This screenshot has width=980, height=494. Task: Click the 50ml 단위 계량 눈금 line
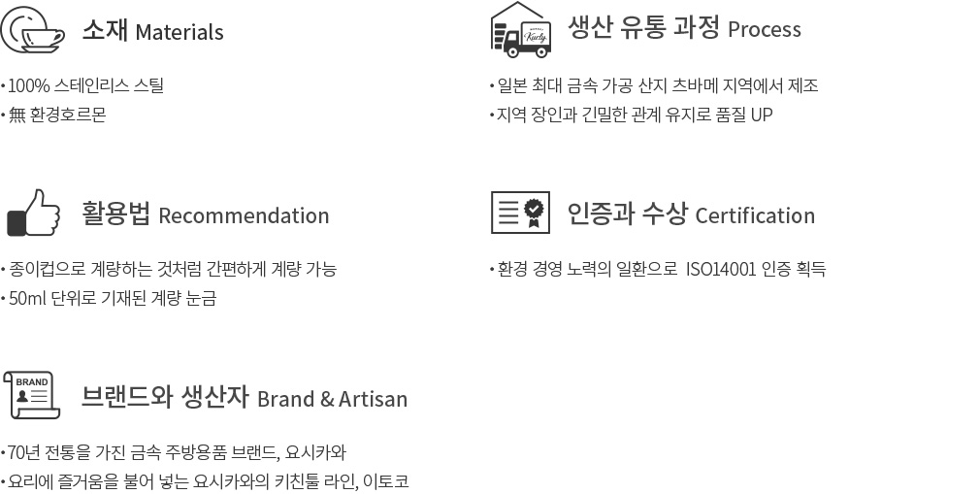(x=110, y=298)
